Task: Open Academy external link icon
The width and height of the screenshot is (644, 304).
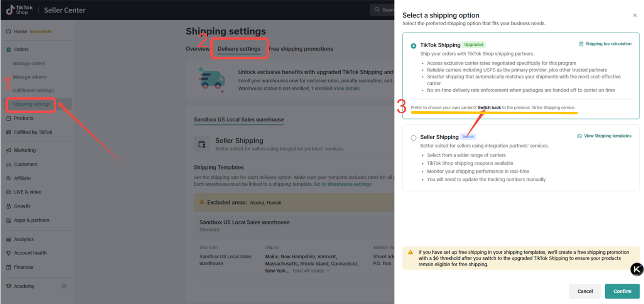Action: tap(64, 286)
